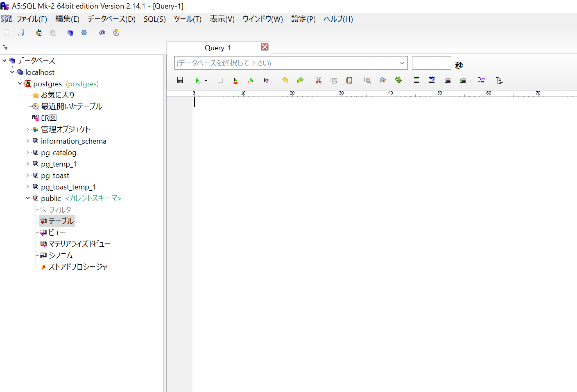The image size is (577, 392).
Task: Expand the pg_catalog schema
Action: (x=28, y=152)
